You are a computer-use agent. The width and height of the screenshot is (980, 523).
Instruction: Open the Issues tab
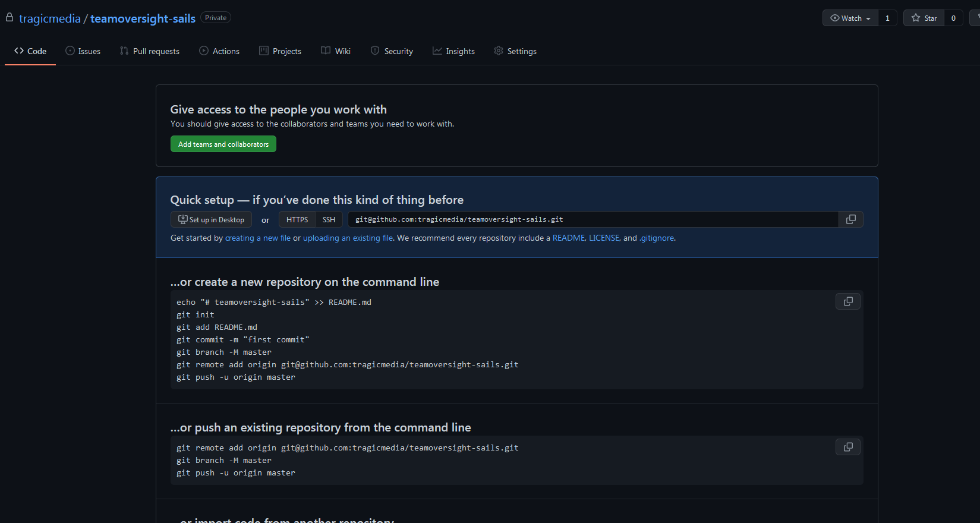tap(83, 51)
